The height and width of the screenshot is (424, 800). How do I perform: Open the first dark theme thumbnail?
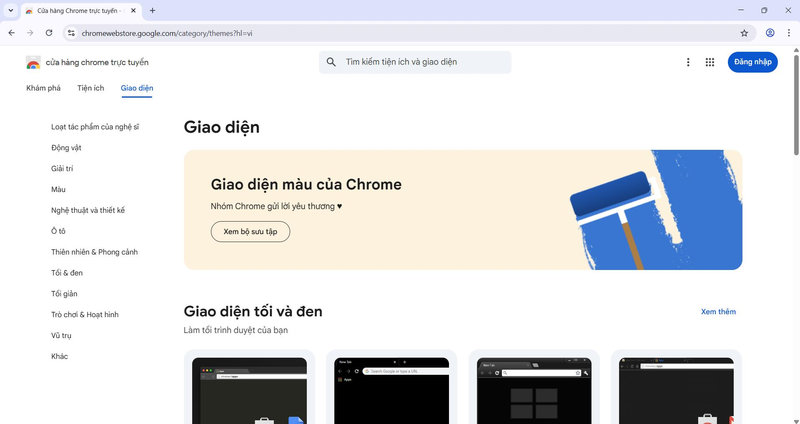249,390
